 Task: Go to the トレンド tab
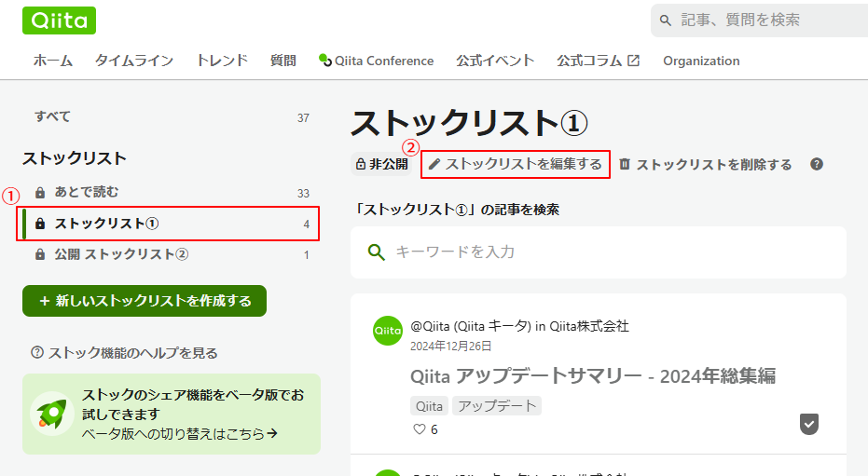(222, 61)
